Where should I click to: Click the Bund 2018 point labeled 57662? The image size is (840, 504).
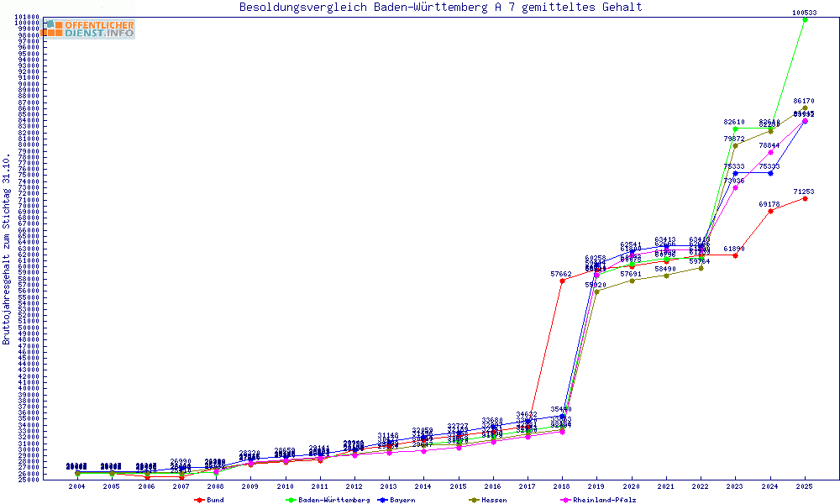[x=561, y=281]
